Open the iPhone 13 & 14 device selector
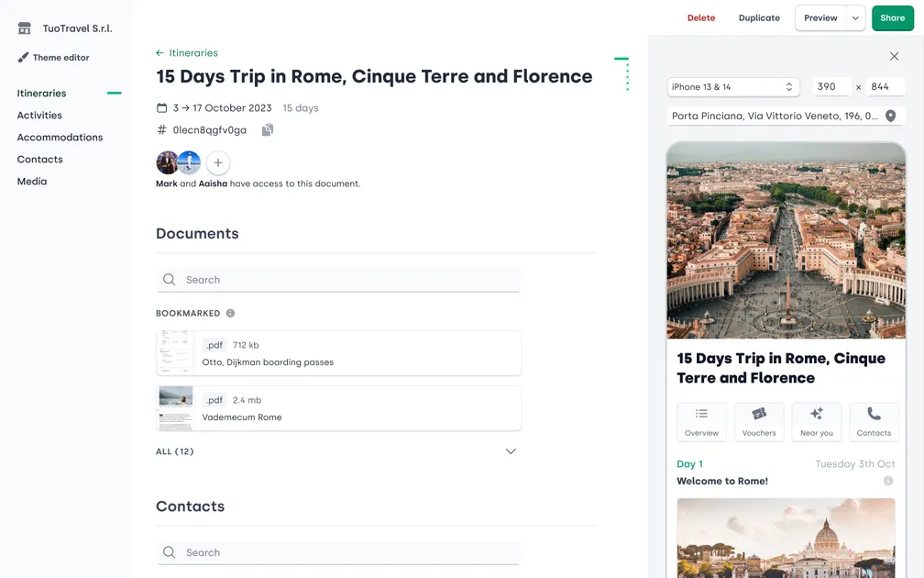Viewport: 924px width, 578px height. tap(732, 86)
